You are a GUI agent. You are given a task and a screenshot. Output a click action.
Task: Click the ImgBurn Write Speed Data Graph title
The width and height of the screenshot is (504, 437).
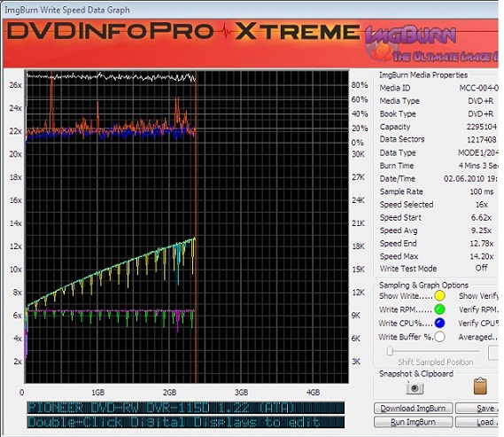(67, 10)
